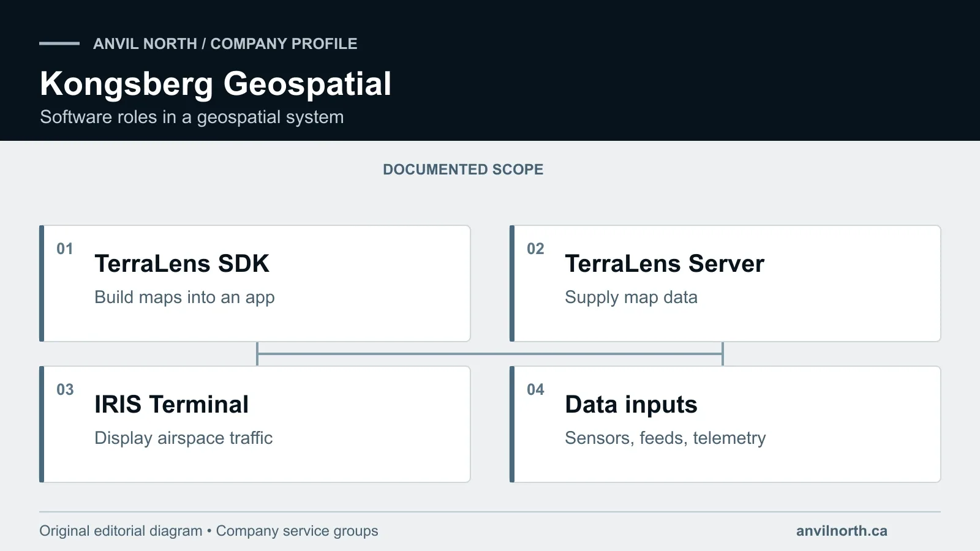Viewport: 980px width, 551px height.
Task: Select the 'IRIS Terminal' card title
Action: pos(171,405)
